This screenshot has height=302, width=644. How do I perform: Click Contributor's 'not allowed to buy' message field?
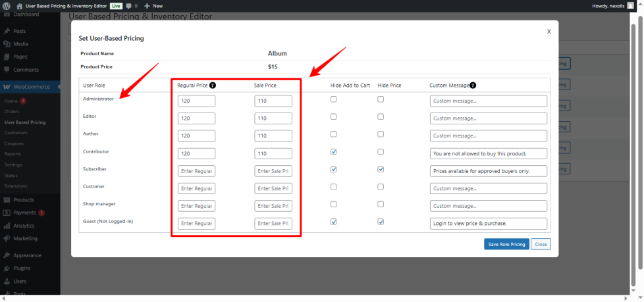pos(489,153)
